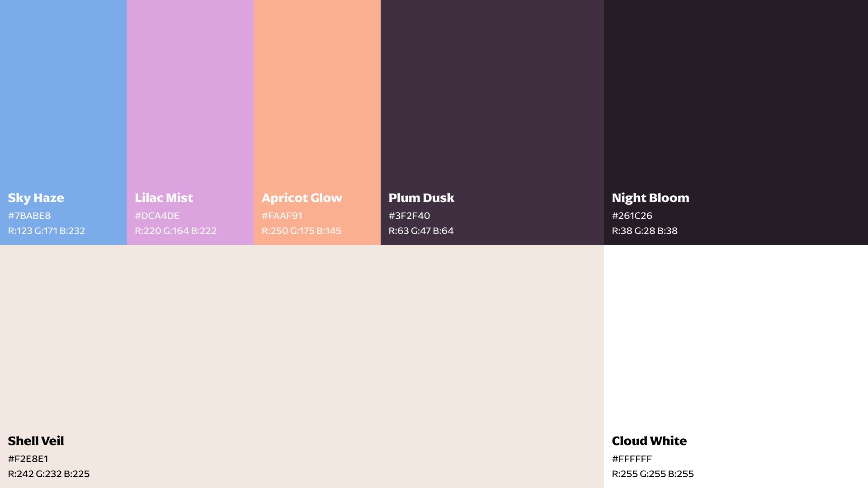This screenshot has width=868, height=488.
Task: Click RGB text R:250 G:175 B:145
Action: [301, 231]
